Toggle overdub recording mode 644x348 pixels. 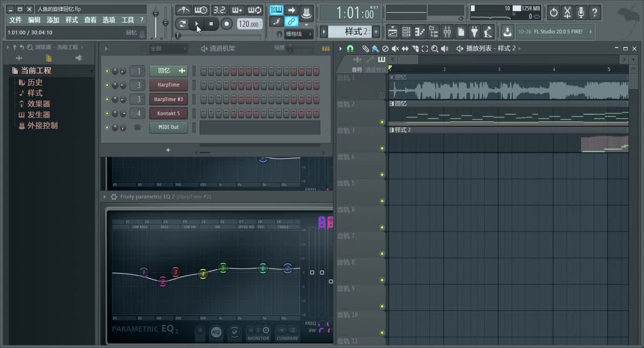click(236, 10)
